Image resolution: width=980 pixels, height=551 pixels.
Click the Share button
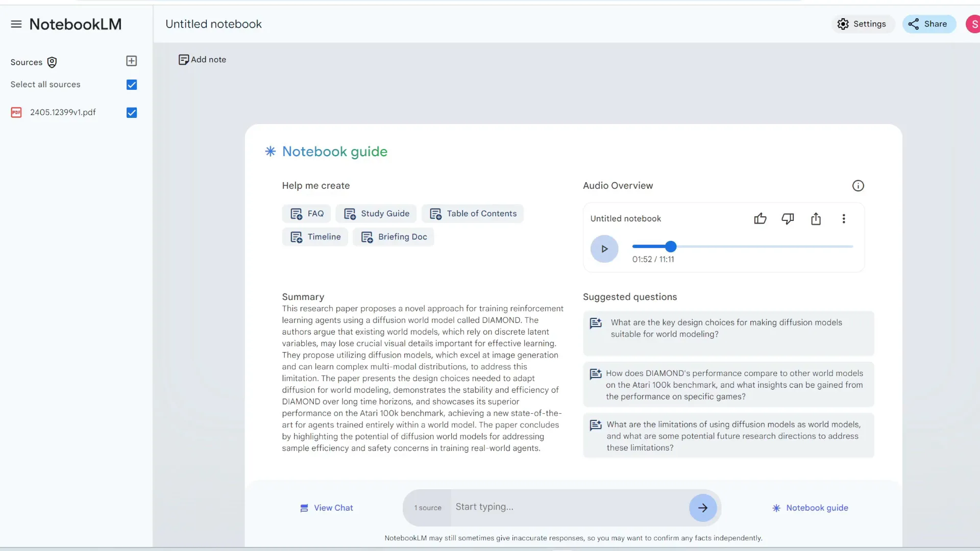929,24
